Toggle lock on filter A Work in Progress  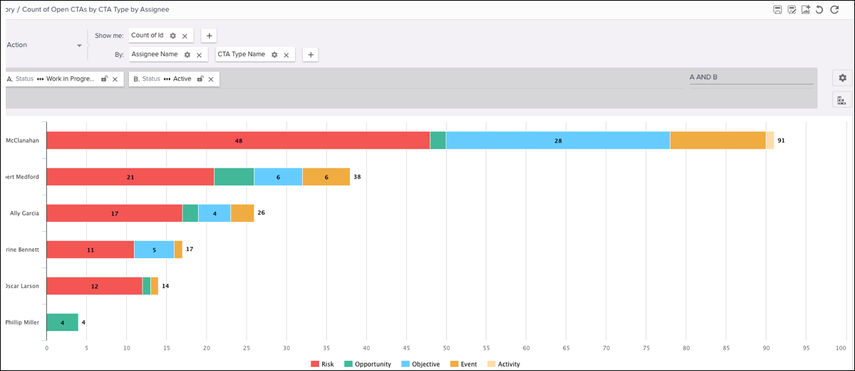tap(104, 79)
